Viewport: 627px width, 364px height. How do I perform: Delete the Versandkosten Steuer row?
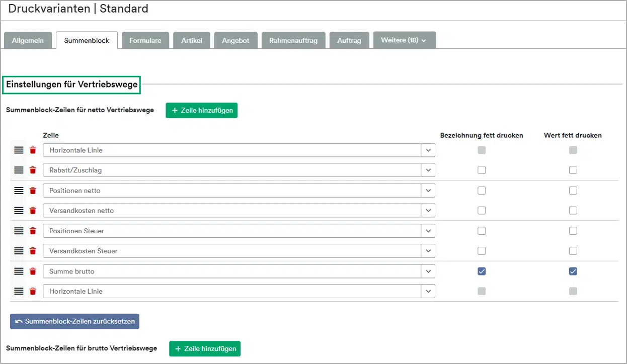tap(33, 251)
